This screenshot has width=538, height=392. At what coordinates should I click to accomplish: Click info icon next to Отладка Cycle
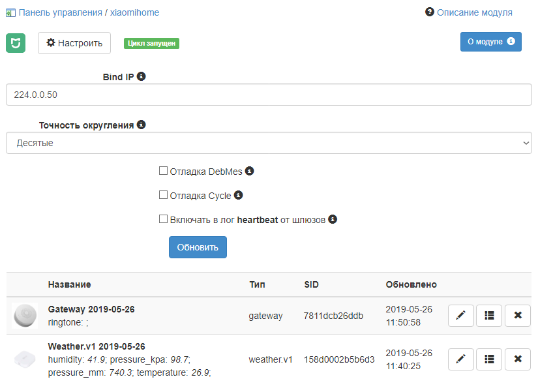[238, 195]
